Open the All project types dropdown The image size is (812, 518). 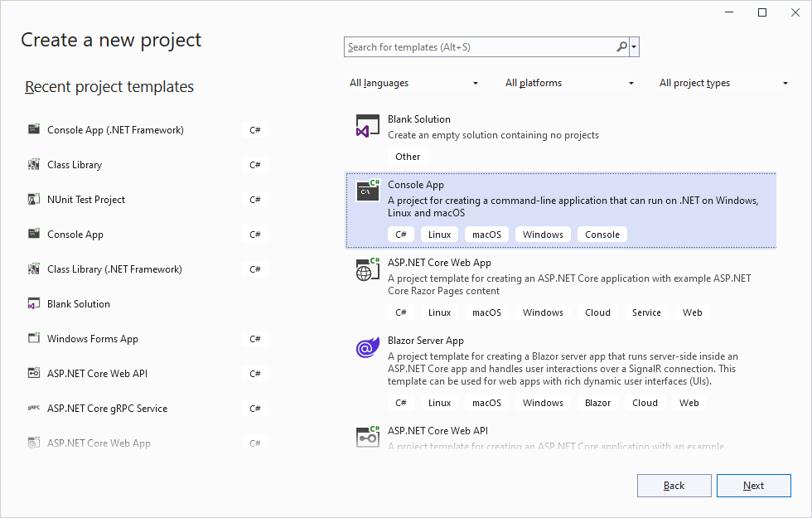[x=723, y=83]
